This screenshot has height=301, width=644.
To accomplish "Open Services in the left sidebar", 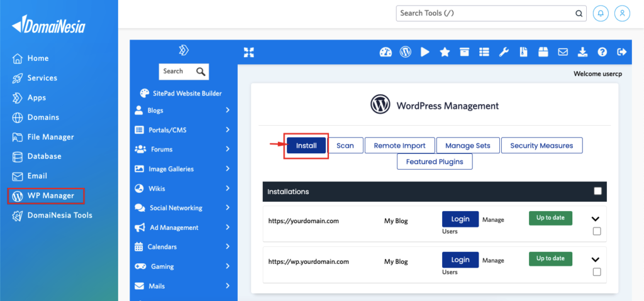I will coord(35,78).
